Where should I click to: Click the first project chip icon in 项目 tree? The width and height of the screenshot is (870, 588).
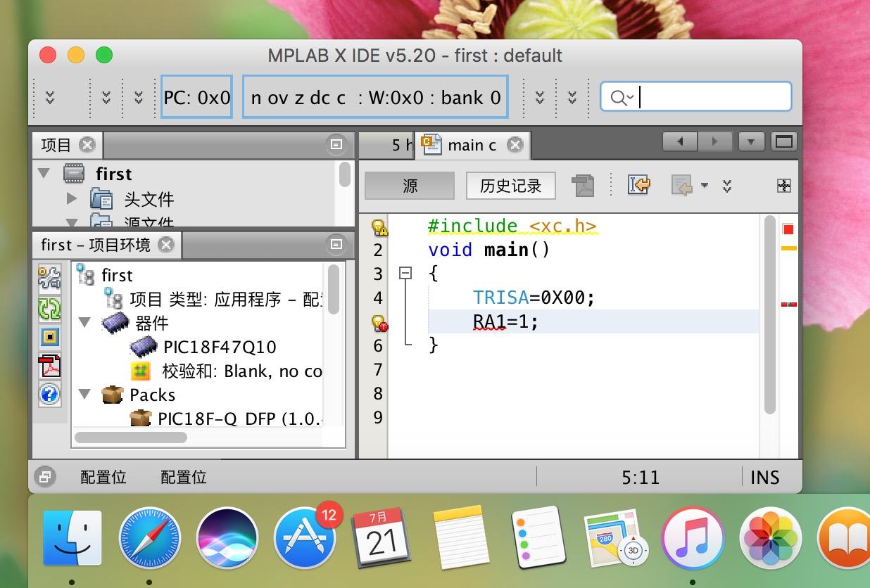click(74, 173)
